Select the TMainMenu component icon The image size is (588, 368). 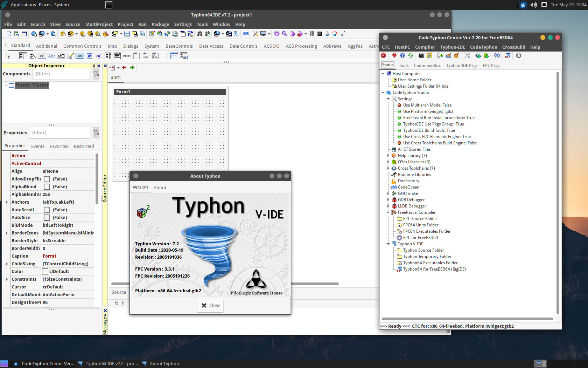(23, 56)
